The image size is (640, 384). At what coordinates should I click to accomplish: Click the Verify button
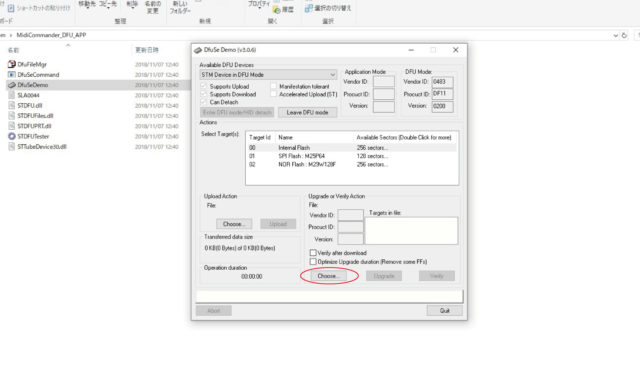436,276
